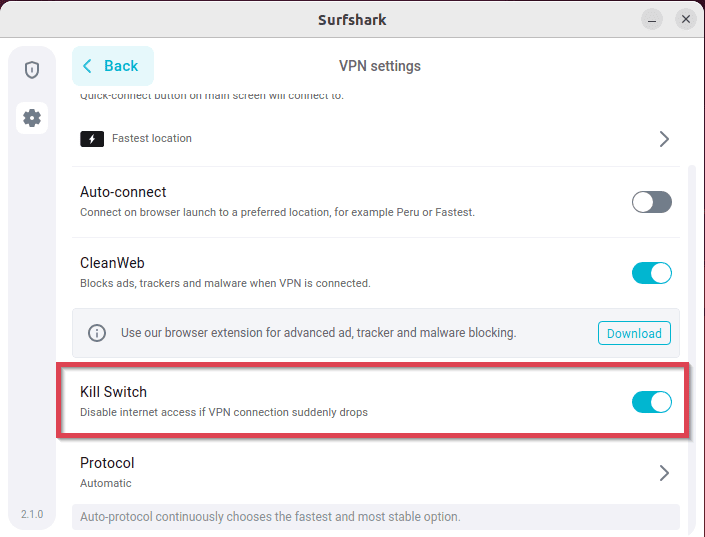Open the settings gear in sidebar
The width and height of the screenshot is (705, 537).
32,118
